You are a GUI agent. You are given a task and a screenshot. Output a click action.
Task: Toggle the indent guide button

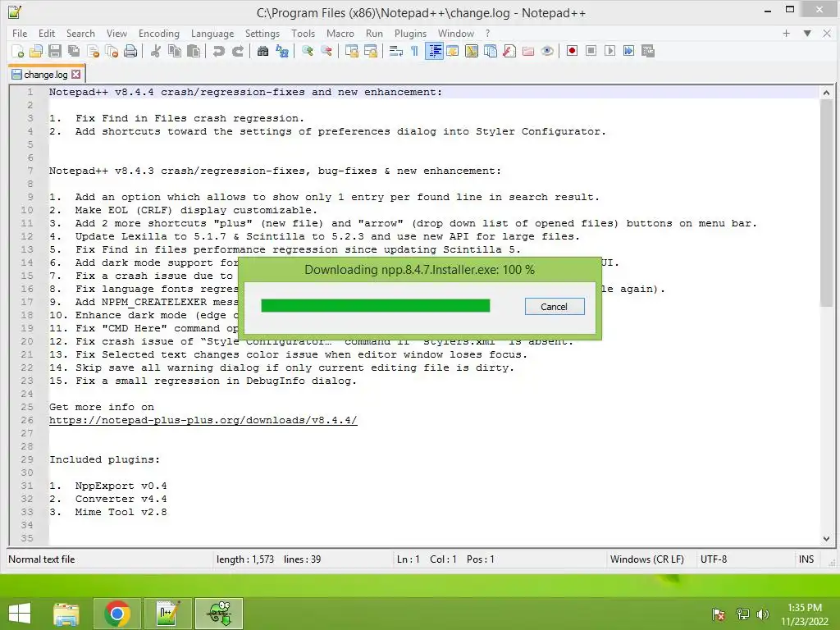tap(434, 51)
